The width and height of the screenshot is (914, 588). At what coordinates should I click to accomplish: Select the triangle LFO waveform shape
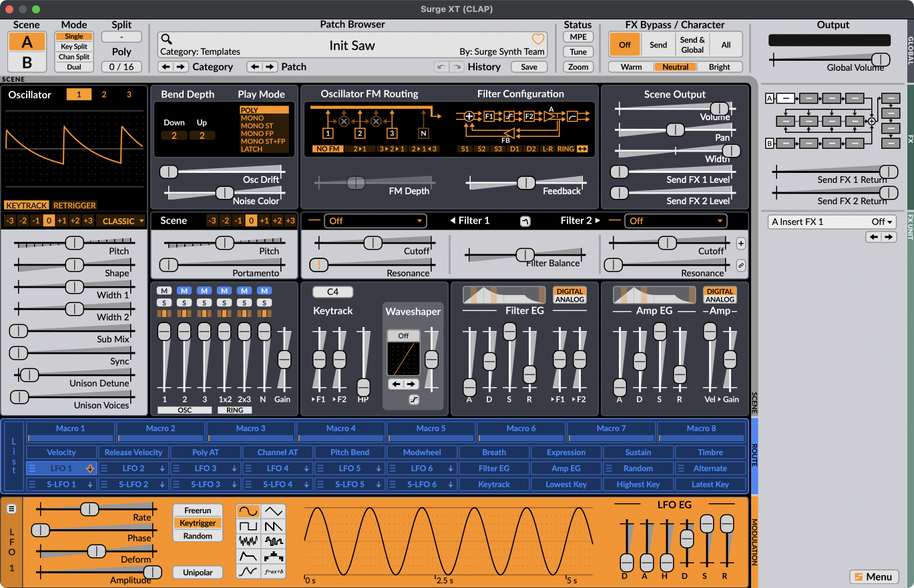[274, 511]
